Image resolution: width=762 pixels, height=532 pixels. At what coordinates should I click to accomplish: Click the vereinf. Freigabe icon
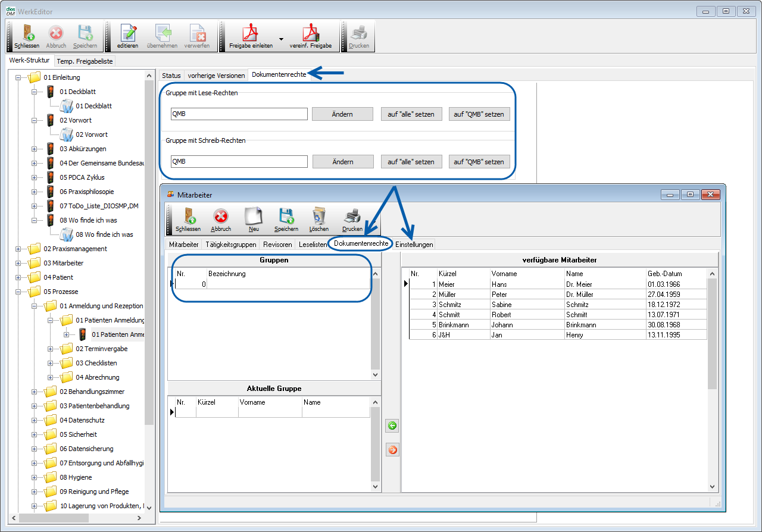click(x=310, y=33)
